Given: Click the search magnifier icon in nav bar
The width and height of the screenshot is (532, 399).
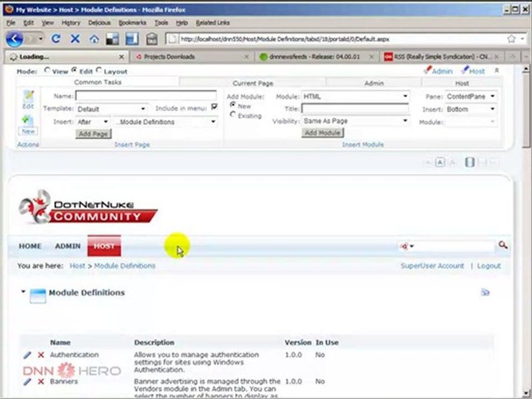Looking at the screenshot, I should point(503,245).
